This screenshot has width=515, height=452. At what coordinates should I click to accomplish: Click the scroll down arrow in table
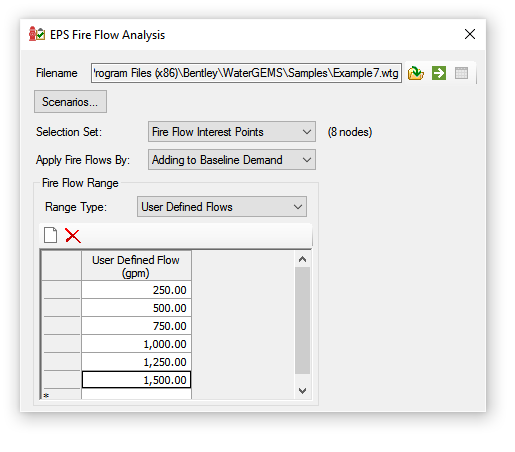(302, 391)
